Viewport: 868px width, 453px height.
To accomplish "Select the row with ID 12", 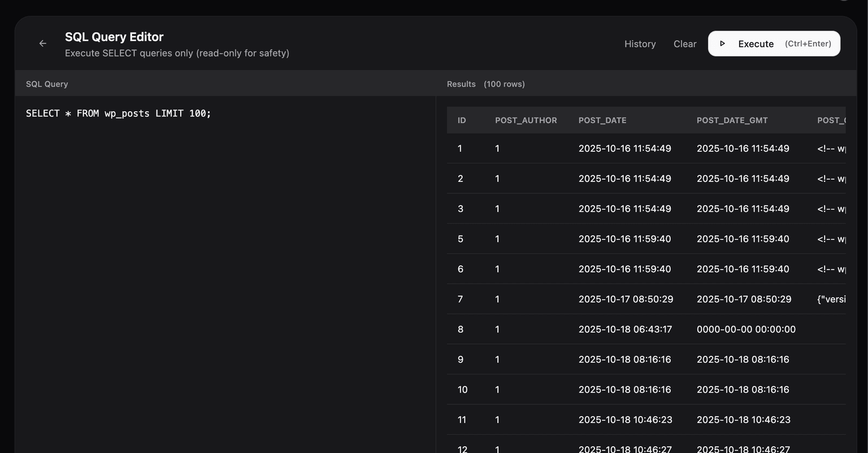I will [x=565, y=449].
